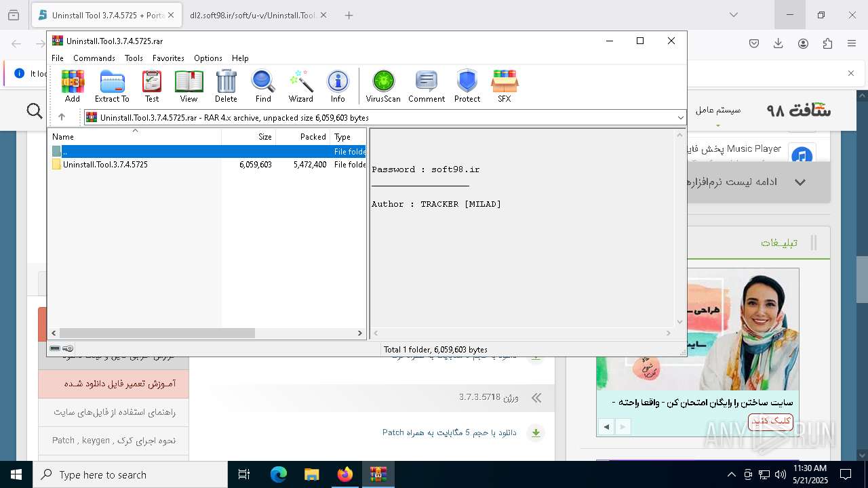Viewport: 868px width, 488px height.
Task: Click the disk icon in WinRAR status bar
Action: pyautogui.click(x=55, y=348)
